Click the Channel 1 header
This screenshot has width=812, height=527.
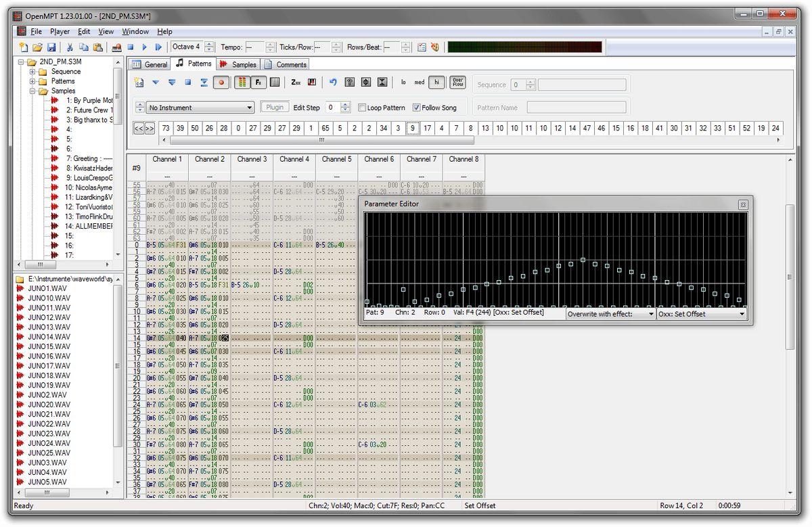[166, 160]
